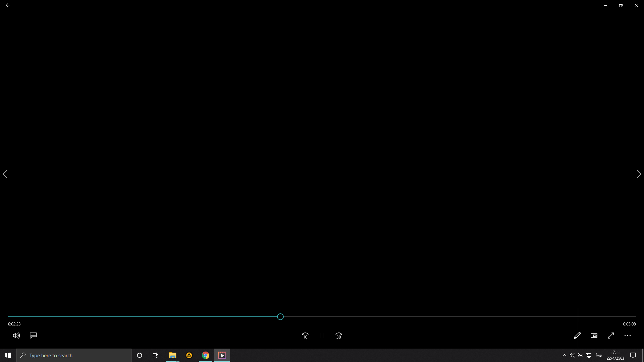Click the elapsed time 0:02:23
This screenshot has height=362, width=644.
pyautogui.click(x=14, y=324)
